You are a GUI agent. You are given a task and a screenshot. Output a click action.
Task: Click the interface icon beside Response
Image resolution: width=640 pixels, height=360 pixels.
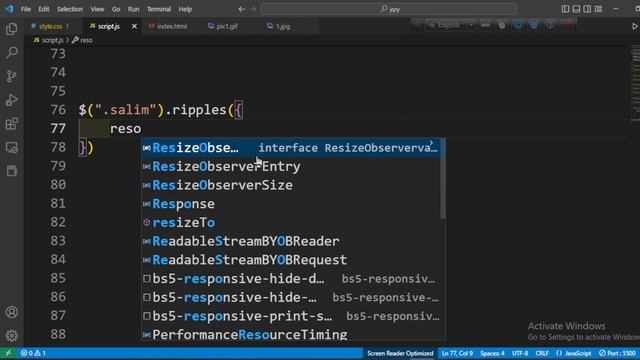(147, 204)
